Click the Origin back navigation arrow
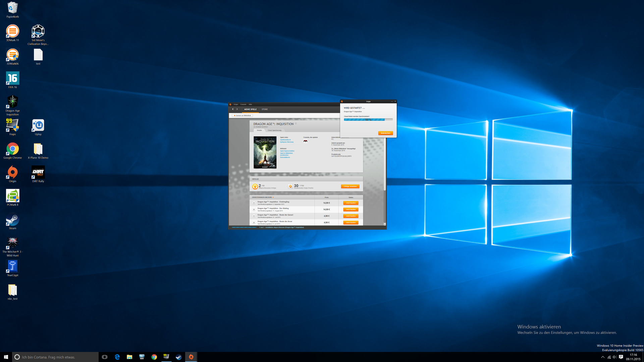The width and height of the screenshot is (644, 362). tap(233, 109)
